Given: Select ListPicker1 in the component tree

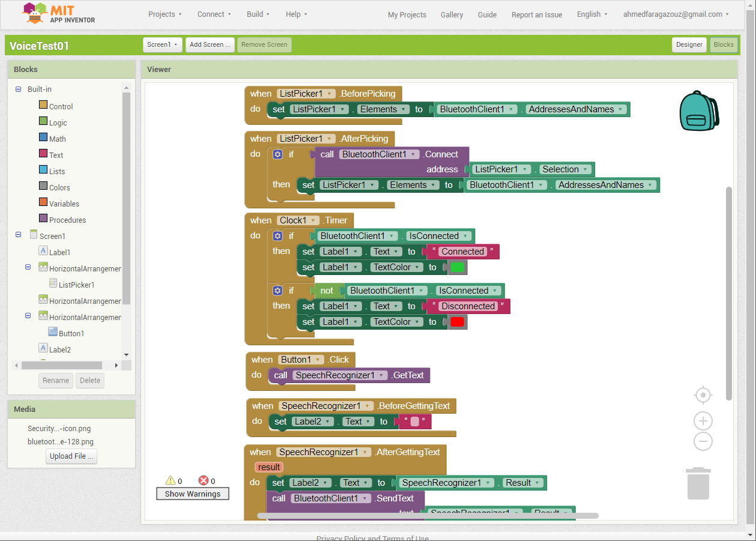Looking at the screenshot, I should click(x=71, y=284).
